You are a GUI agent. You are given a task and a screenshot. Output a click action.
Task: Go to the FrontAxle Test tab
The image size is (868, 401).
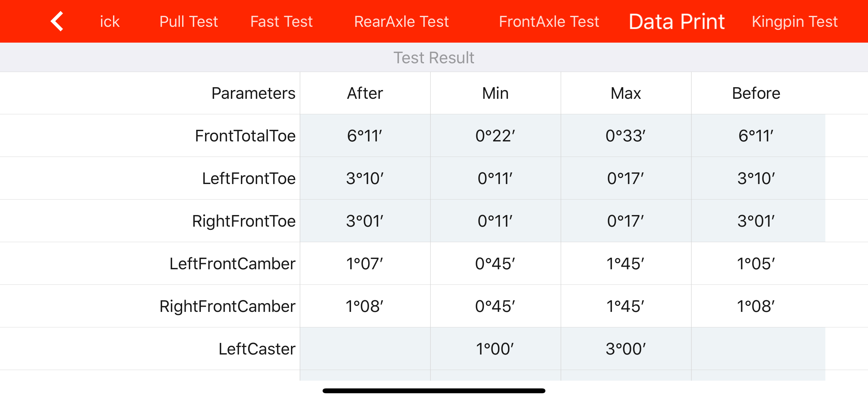[549, 22]
